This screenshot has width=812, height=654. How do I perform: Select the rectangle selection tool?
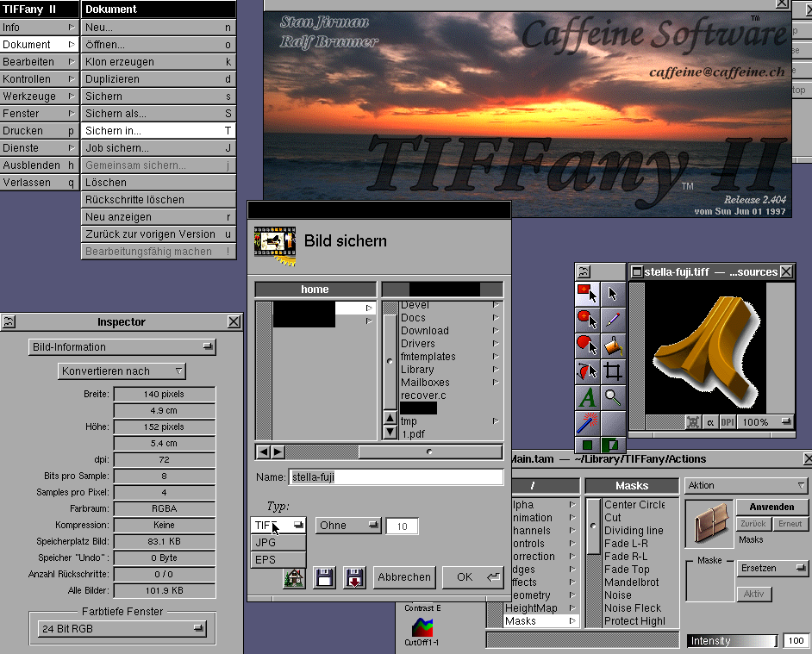point(587,294)
